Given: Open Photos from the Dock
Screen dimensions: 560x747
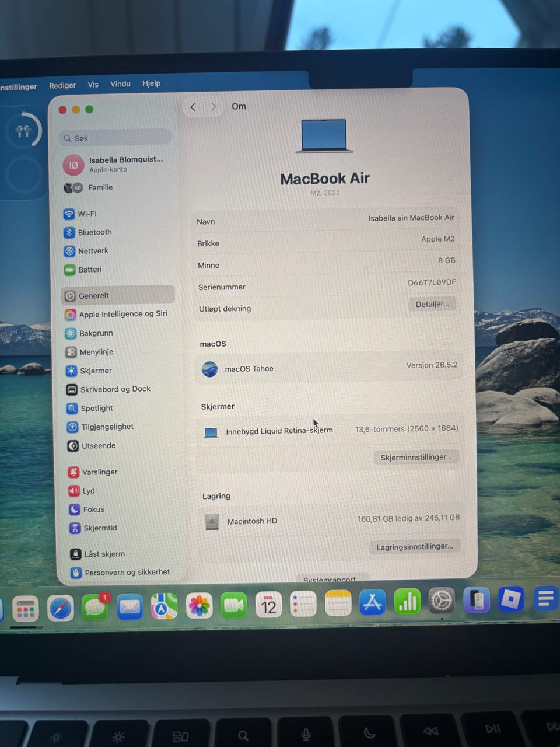Looking at the screenshot, I should point(199,606).
